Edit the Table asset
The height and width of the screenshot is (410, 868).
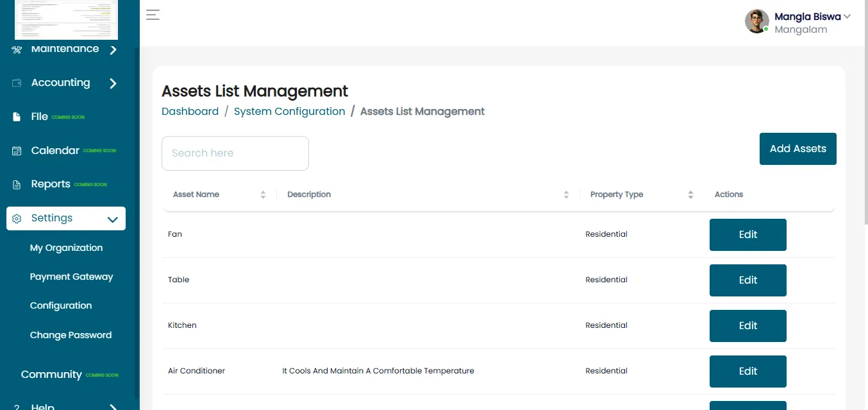pos(748,280)
